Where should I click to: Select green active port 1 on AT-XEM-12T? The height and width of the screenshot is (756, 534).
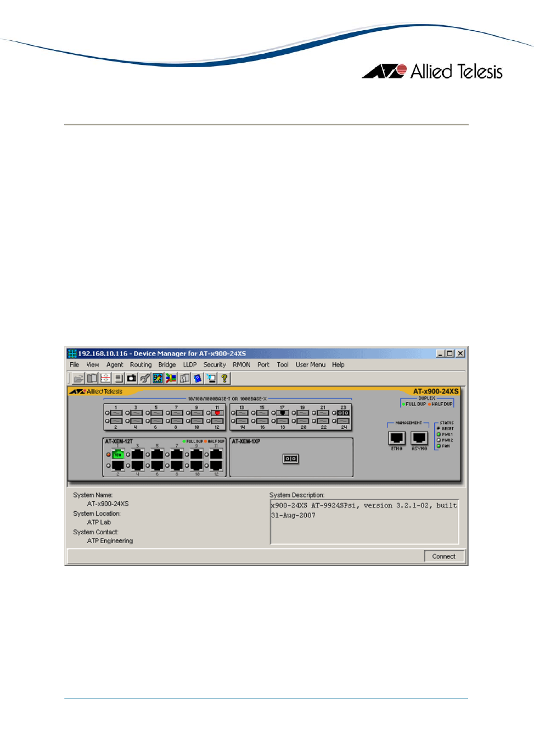(118, 454)
